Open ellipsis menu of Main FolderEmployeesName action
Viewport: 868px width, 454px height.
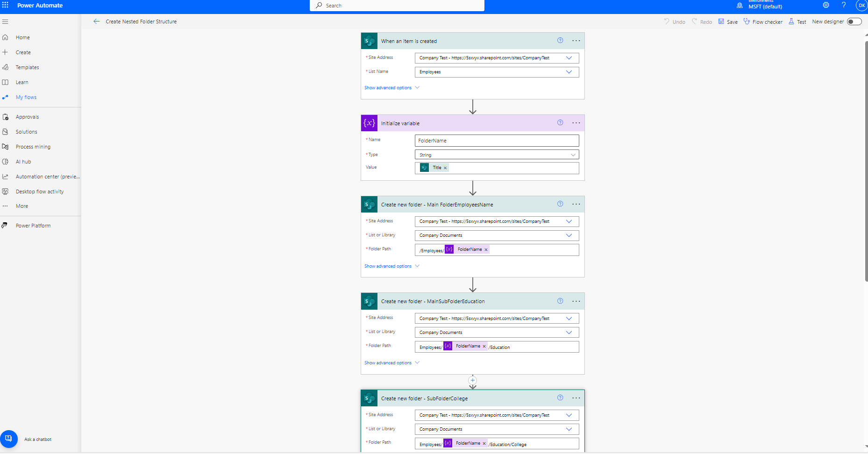(x=576, y=204)
